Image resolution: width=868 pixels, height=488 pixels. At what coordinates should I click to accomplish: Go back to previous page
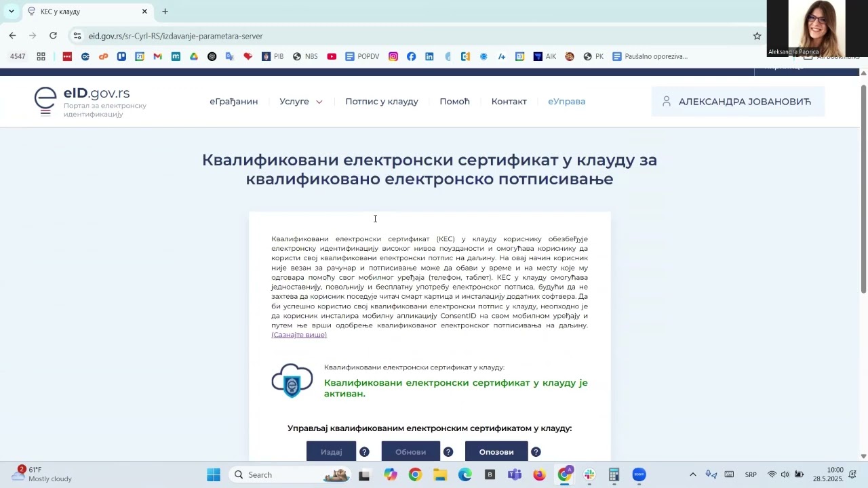point(12,36)
